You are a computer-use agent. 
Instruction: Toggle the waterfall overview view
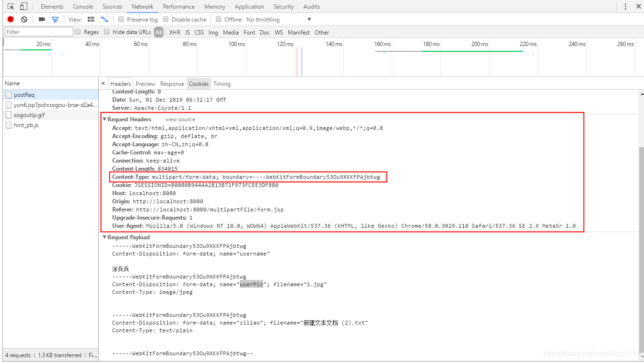[x=105, y=19]
